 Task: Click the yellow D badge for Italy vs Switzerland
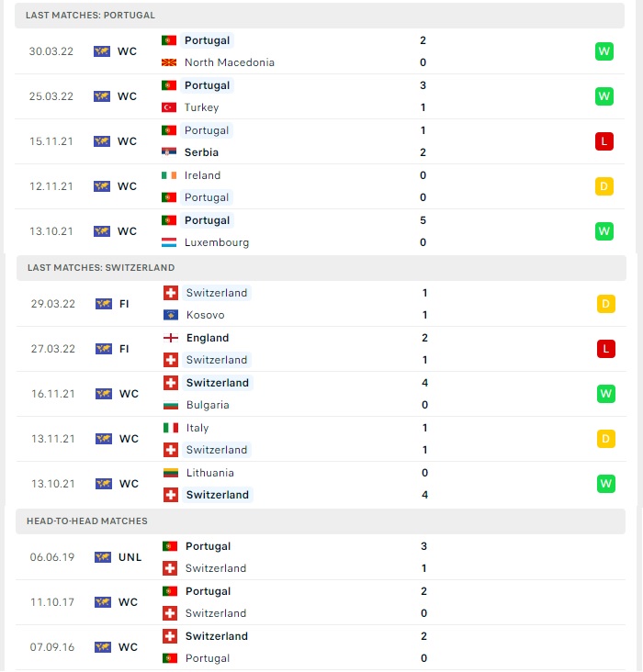tap(605, 439)
